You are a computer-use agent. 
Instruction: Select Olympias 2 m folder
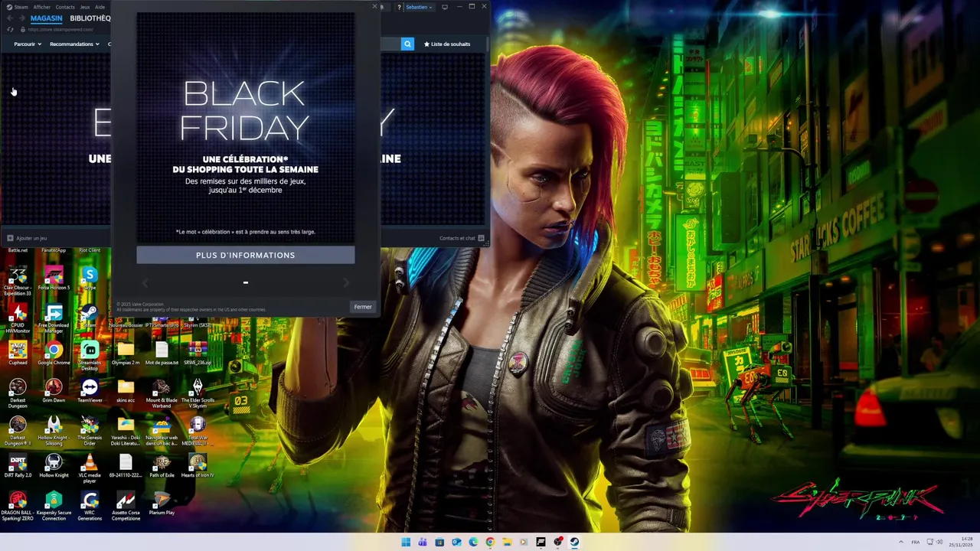click(126, 354)
